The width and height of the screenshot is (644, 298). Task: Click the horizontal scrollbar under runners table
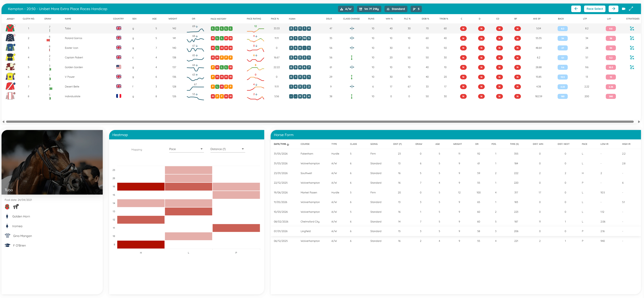pos(320,122)
